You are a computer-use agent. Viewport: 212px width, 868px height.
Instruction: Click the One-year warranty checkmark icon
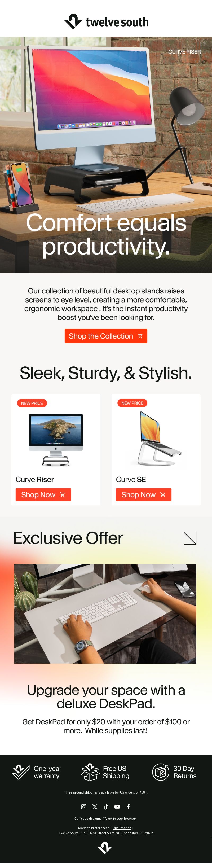click(x=21, y=772)
